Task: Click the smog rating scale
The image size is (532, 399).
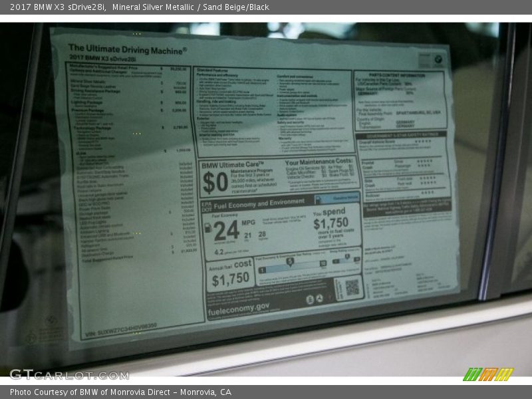Action: [346, 260]
